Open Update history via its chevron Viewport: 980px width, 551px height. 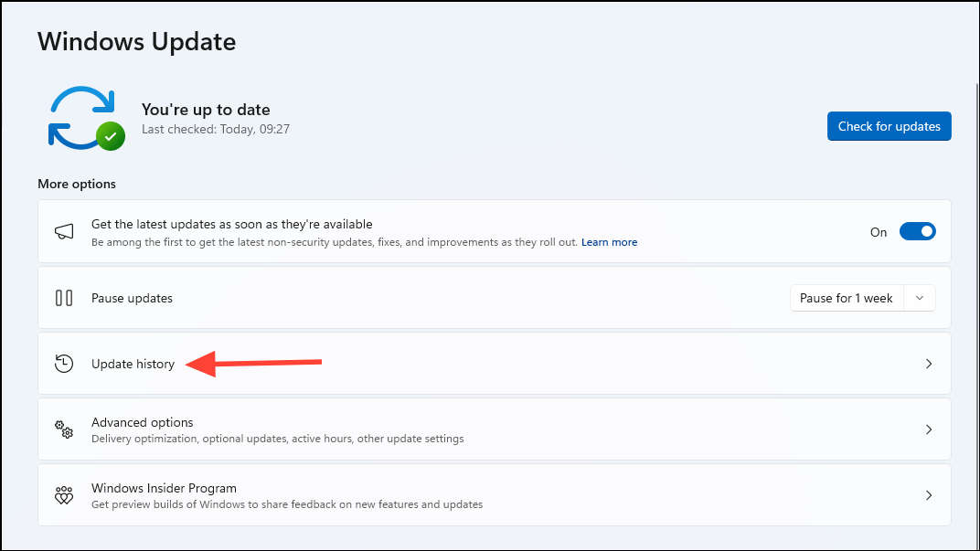click(x=929, y=364)
